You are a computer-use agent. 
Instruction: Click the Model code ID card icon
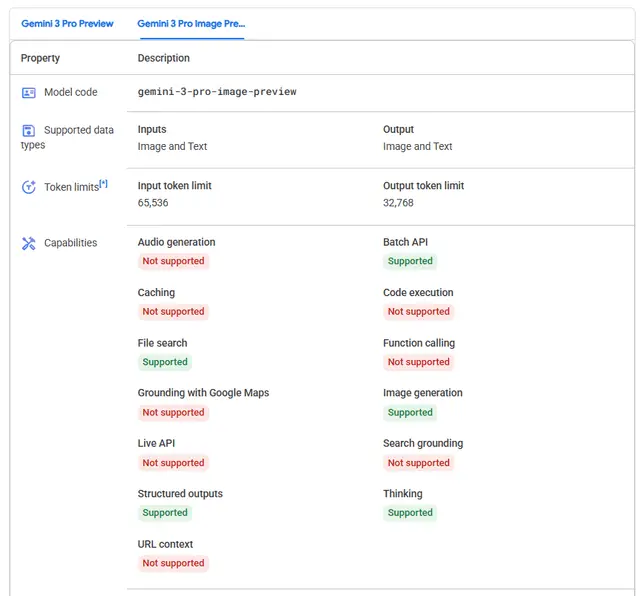29,93
